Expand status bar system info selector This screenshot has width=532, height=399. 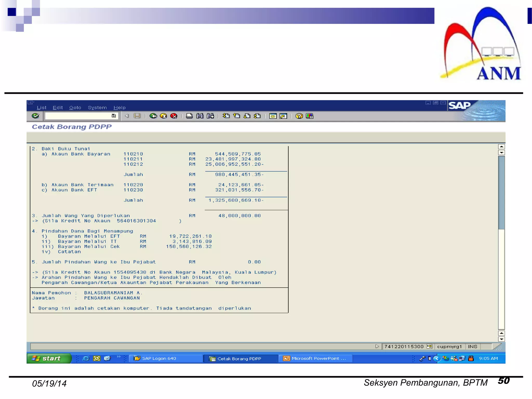point(429,346)
